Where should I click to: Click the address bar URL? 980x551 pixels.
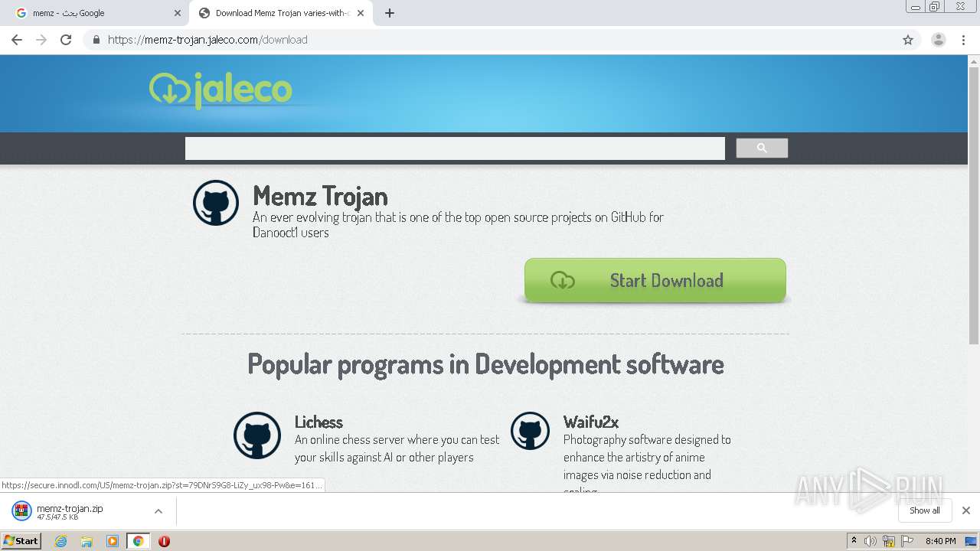(x=207, y=40)
